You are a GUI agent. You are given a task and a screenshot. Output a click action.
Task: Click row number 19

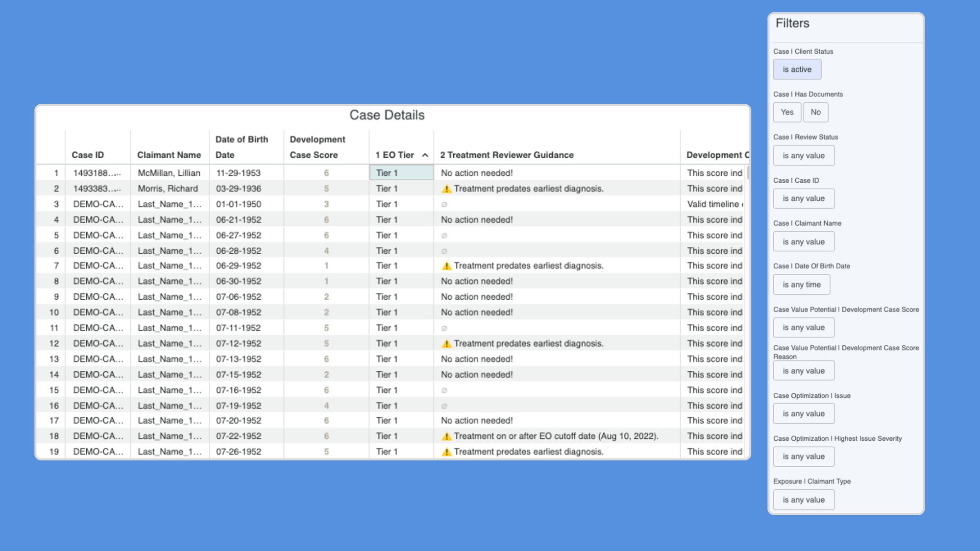(54, 452)
